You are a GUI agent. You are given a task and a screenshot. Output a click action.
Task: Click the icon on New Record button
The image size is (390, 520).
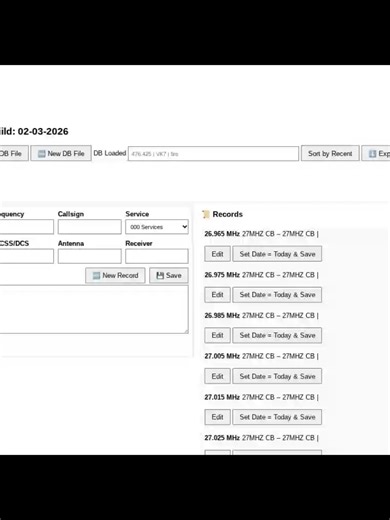[96, 275]
